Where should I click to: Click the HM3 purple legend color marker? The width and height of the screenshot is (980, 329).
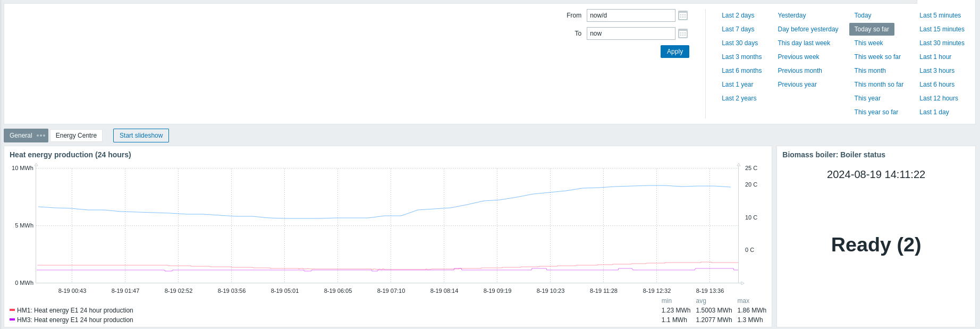pyautogui.click(x=12, y=319)
